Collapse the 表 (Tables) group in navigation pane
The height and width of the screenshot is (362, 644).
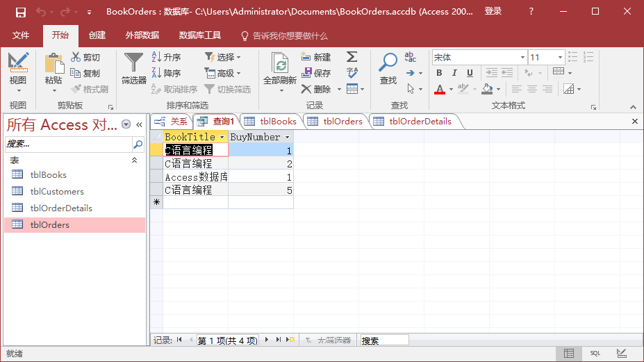pyautogui.click(x=135, y=161)
